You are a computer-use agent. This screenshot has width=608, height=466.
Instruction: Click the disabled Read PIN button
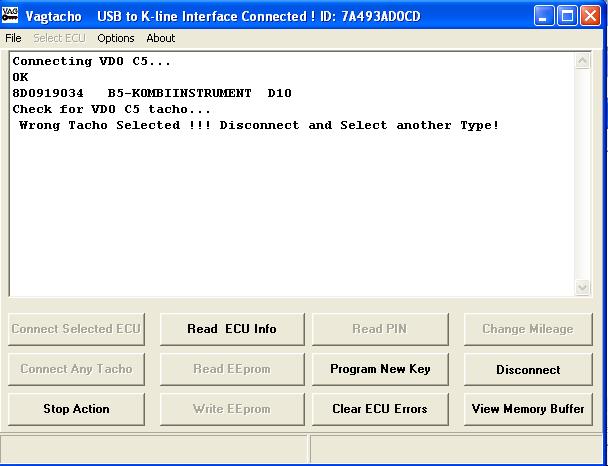pyautogui.click(x=380, y=329)
